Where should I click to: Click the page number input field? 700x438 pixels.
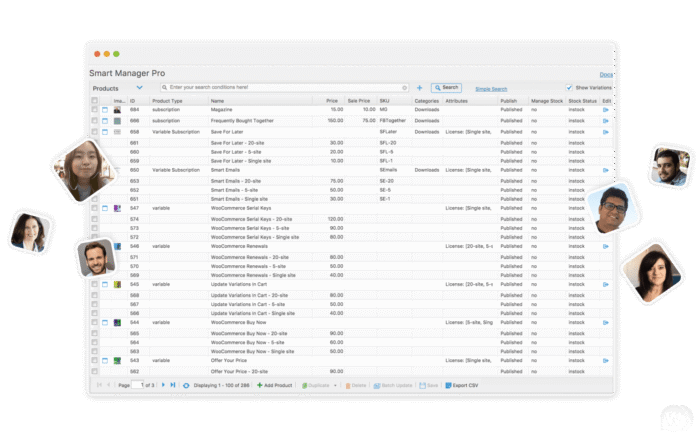(138, 385)
